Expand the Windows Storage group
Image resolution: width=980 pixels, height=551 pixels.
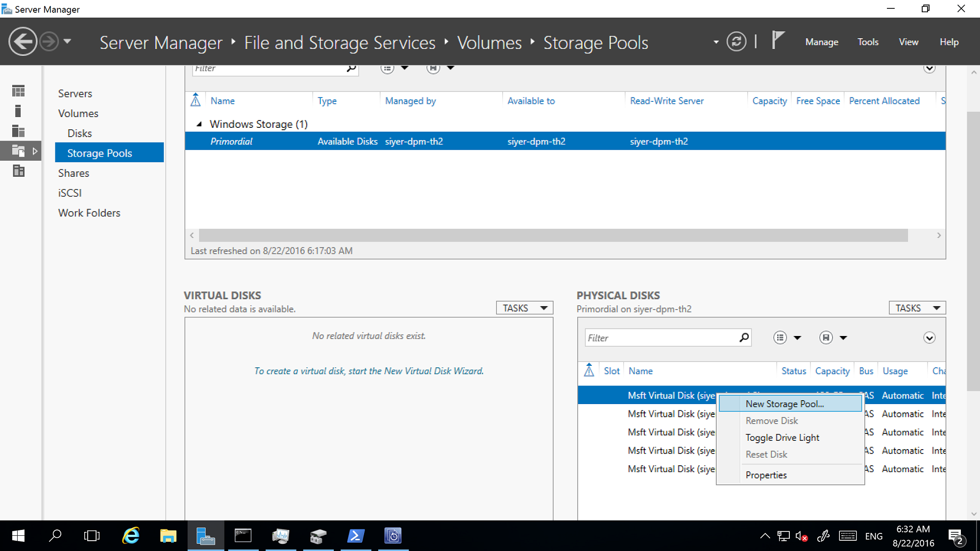(x=198, y=124)
